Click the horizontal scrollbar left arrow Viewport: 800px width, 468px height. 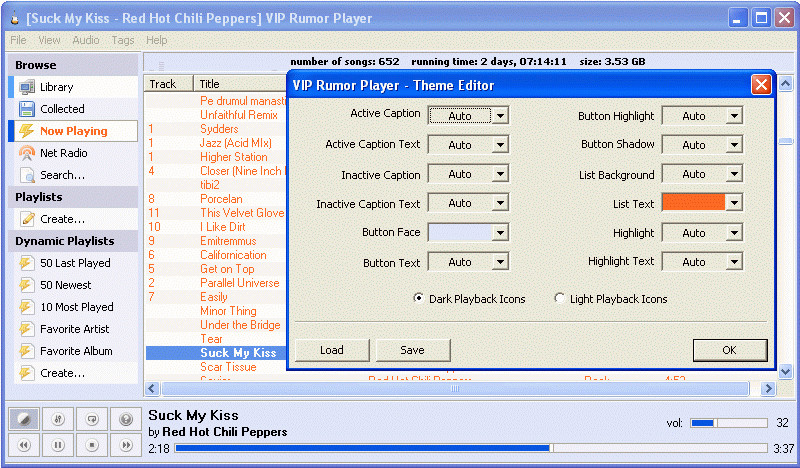(x=152, y=389)
